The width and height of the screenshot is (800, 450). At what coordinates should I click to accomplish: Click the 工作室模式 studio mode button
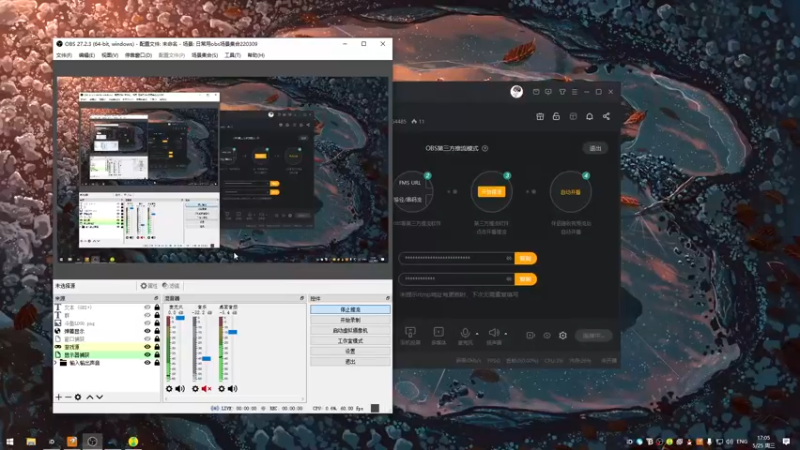pos(350,341)
